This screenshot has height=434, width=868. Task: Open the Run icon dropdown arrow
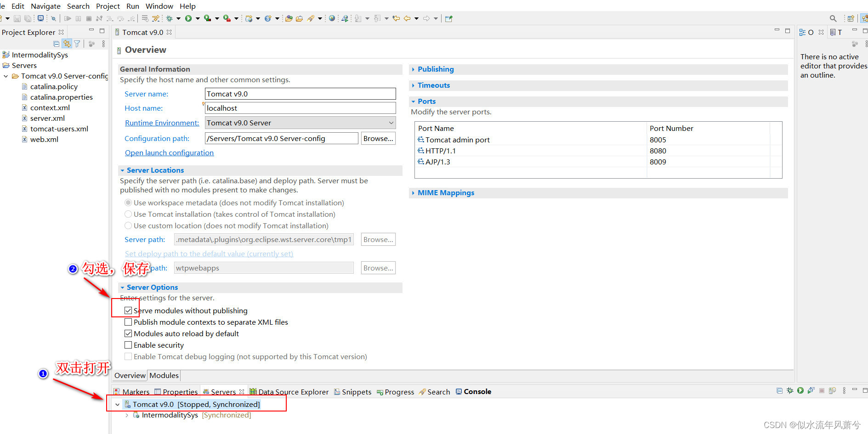click(198, 18)
